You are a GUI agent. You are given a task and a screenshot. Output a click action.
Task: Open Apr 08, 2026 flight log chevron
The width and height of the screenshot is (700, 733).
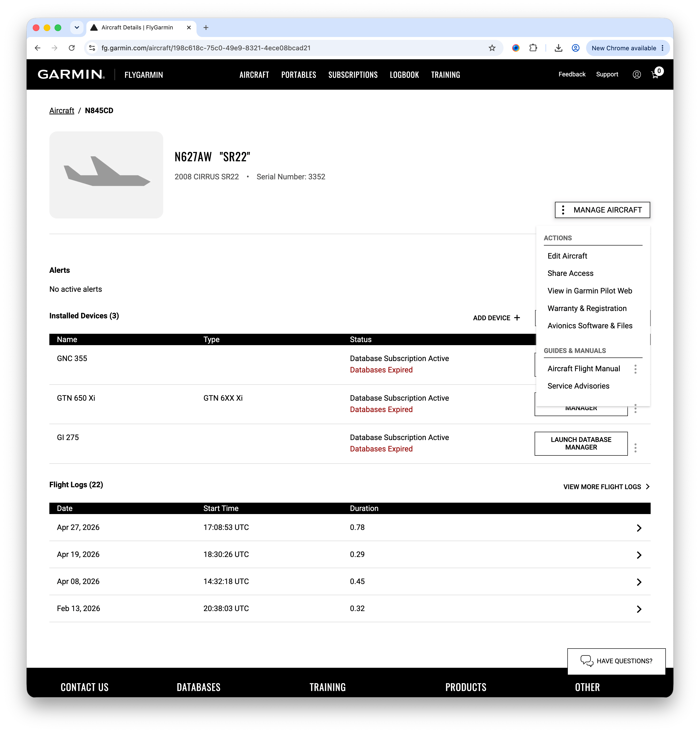point(639,582)
